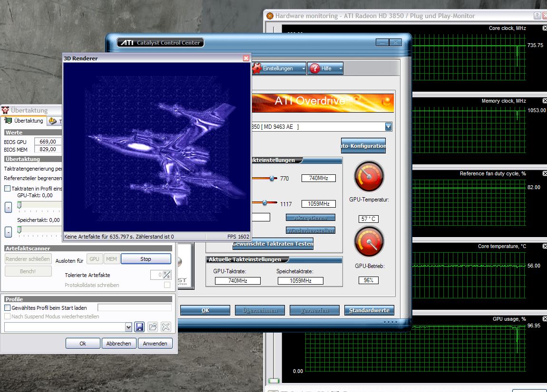Toggle Nach Suspend Modus wiederherstellen checkbox
The height and width of the screenshot is (392, 547).
tap(7, 316)
